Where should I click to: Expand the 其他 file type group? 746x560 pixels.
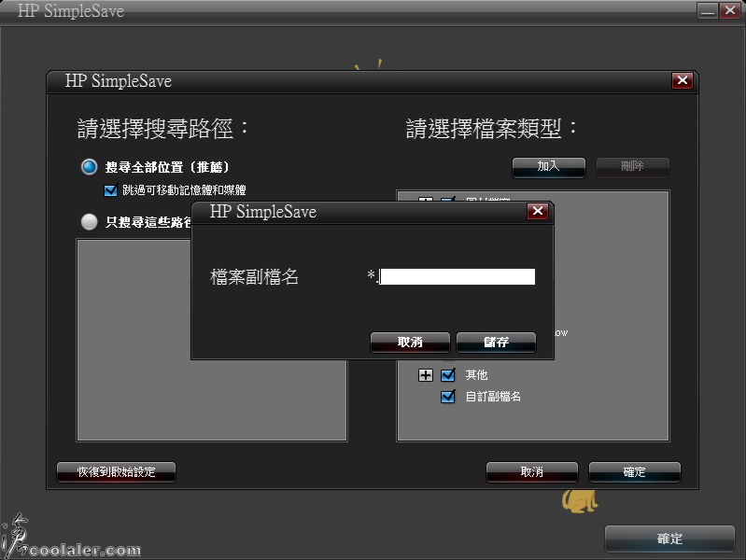pyautogui.click(x=426, y=375)
